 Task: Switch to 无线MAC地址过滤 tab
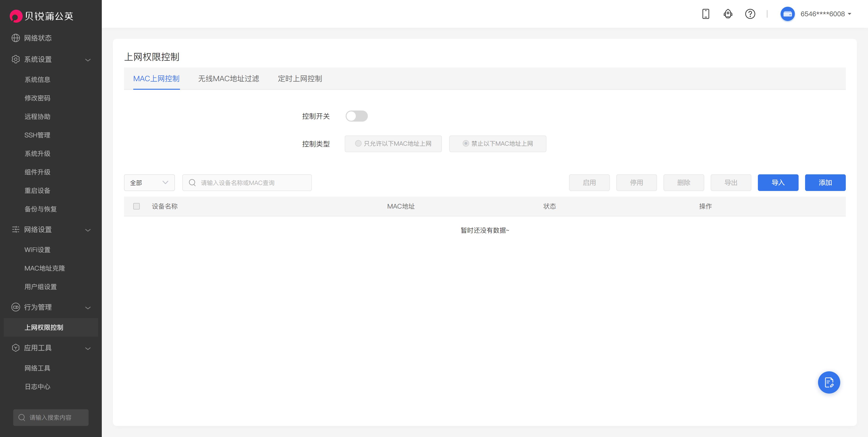229,78
